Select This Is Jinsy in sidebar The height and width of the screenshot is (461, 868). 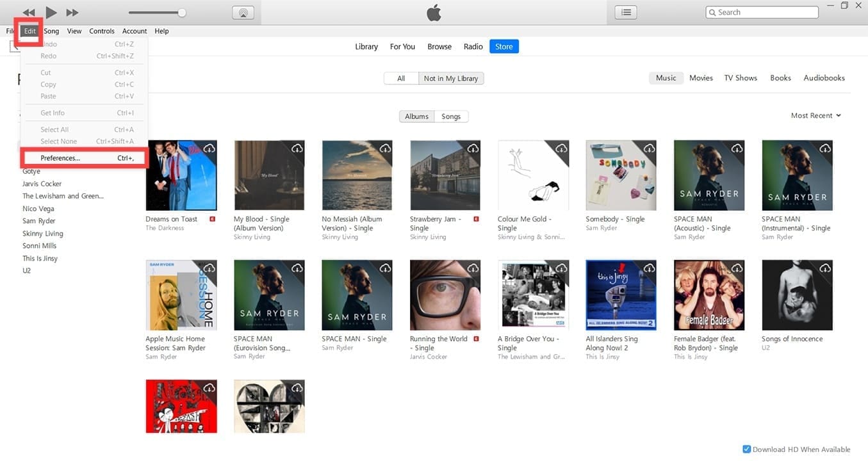point(40,259)
